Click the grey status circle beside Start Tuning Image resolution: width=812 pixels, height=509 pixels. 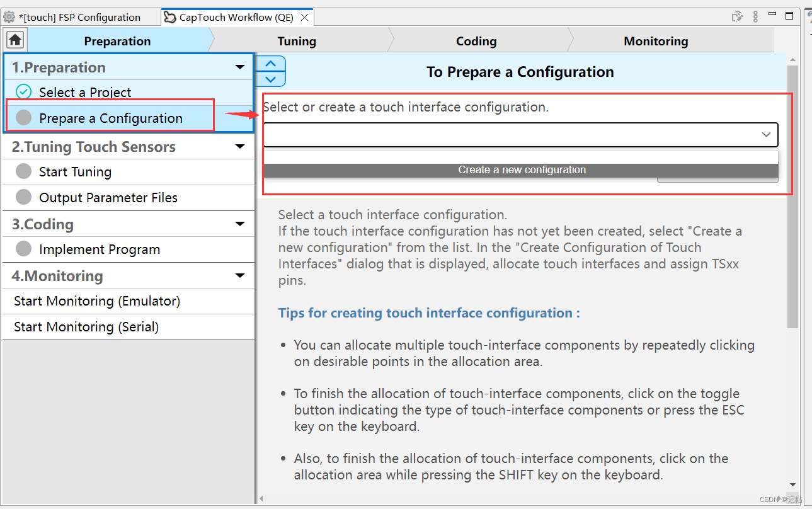click(x=23, y=171)
